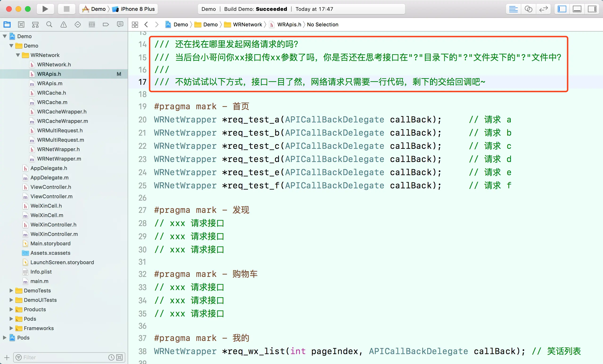Click the Run (play) button
Screen dimensions: 603x364
click(x=45, y=9)
